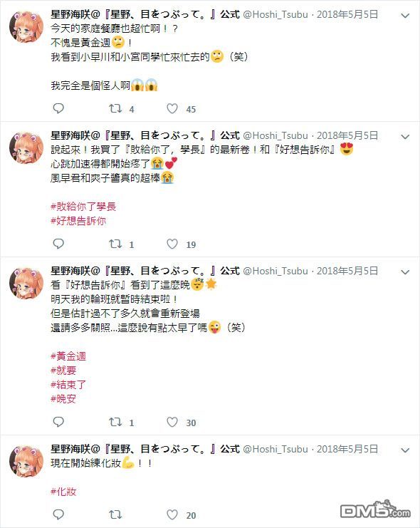The image size is (420, 528).
Task: Expand options chevron on second tweet
Action: 405,137
